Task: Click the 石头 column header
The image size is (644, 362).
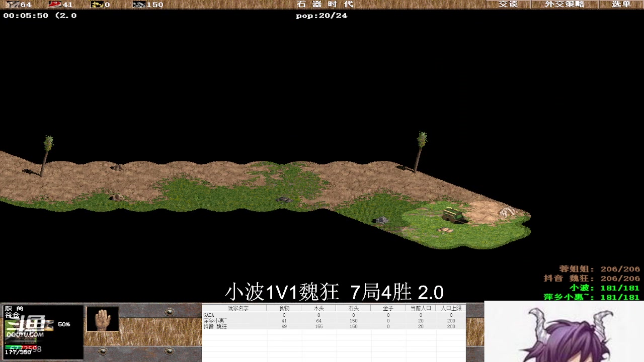Action: click(353, 308)
